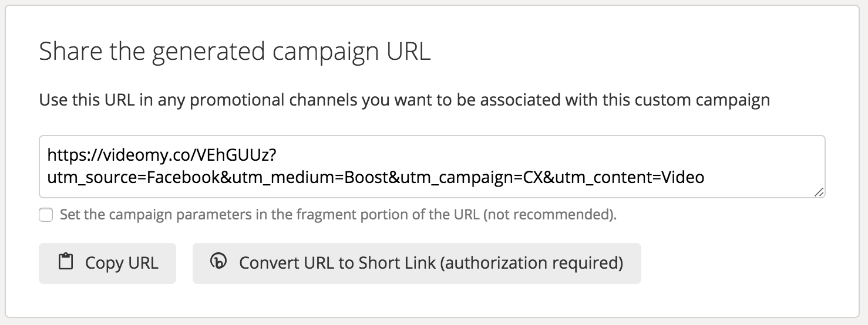The width and height of the screenshot is (868, 325).
Task: Click the Bitly icon on the Convert button
Action: (x=218, y=262)
